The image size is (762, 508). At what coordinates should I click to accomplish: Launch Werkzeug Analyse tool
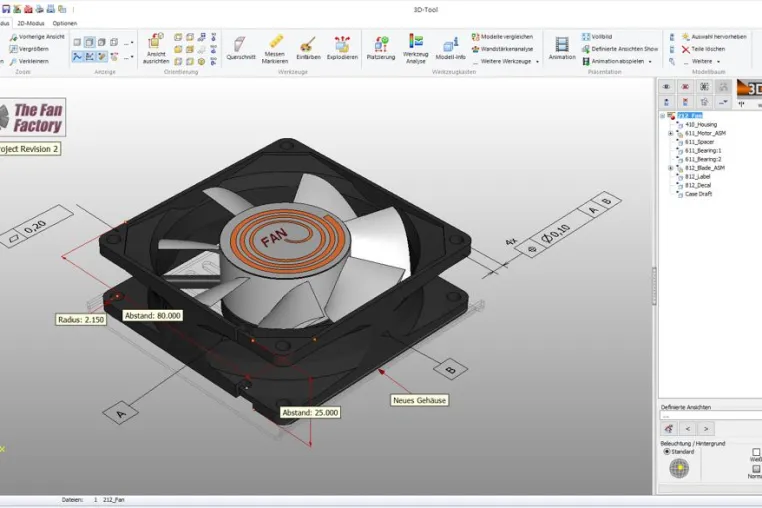coord(416,49)
